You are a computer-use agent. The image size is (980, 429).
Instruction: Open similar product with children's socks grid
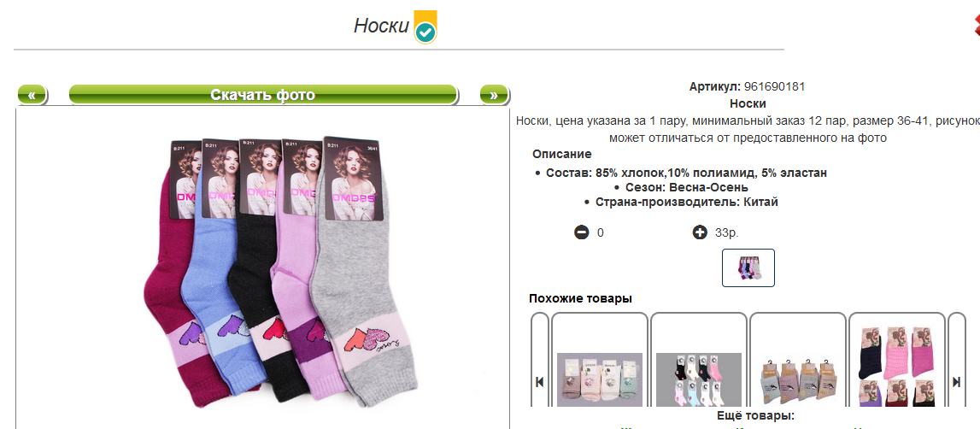tap(698, 380)
